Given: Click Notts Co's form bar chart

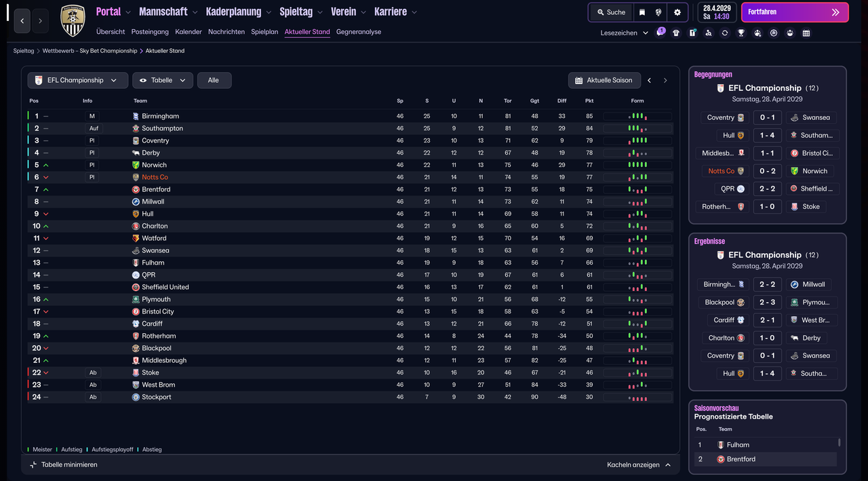Looking at the screenshot, I should (x=637, y=177).
